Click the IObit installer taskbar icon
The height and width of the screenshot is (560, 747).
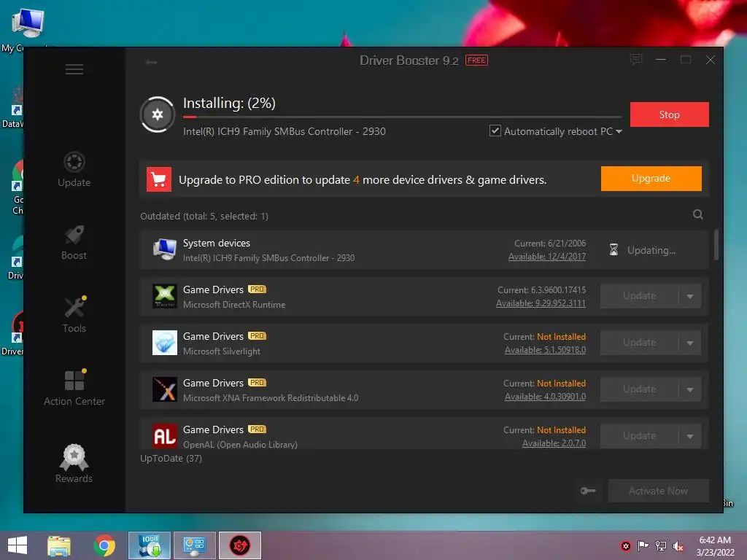150,545
